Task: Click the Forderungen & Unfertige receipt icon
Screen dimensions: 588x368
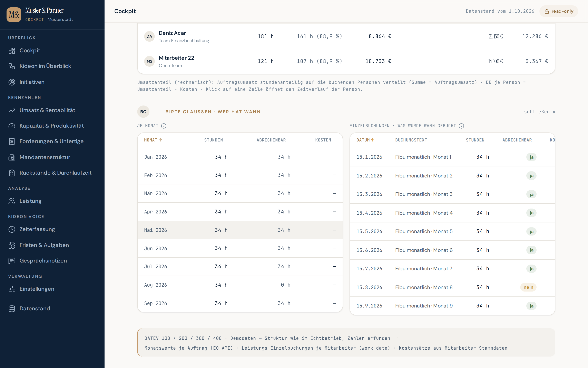Action: click(12, 141)
